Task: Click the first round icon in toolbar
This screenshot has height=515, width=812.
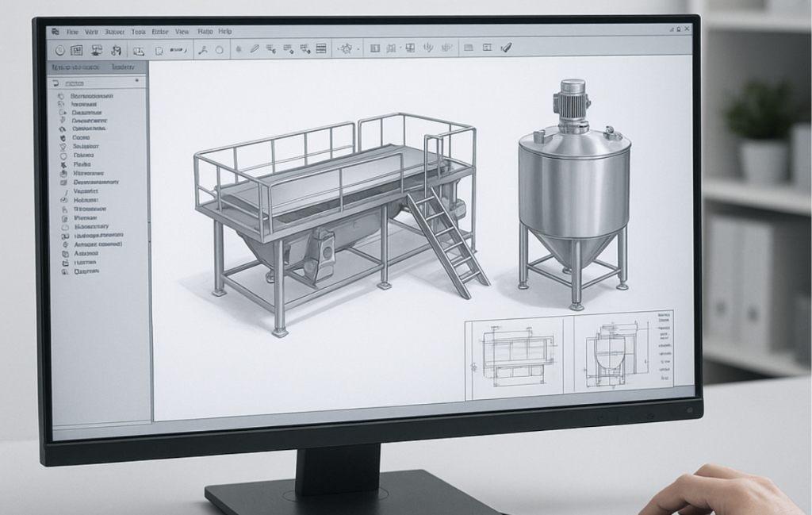Action: pyautogui.click(x=59, y=50)
